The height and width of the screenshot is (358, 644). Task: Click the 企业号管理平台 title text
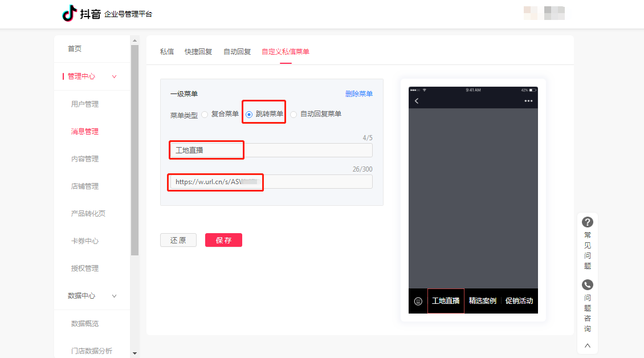point(128,14)
